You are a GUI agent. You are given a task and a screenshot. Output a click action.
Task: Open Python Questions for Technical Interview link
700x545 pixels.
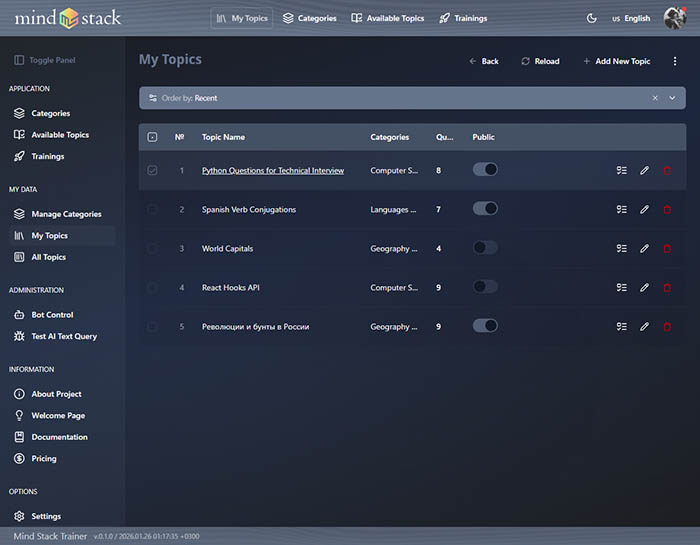(x=273, y=171)
